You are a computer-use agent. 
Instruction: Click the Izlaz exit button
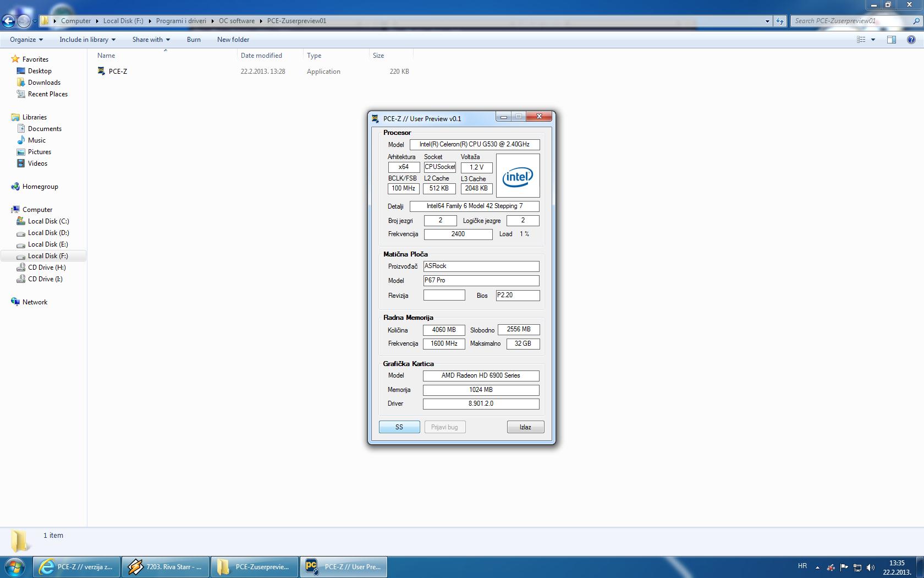pos(525,427)
